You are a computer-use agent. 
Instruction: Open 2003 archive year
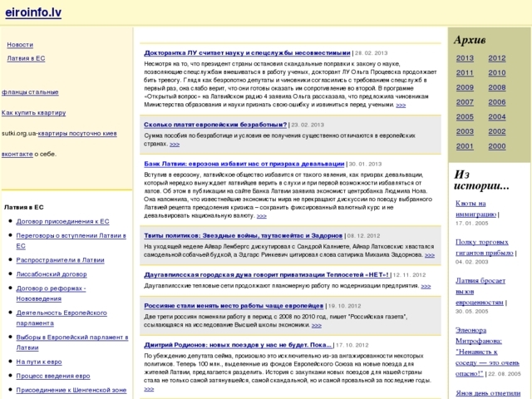465,131
